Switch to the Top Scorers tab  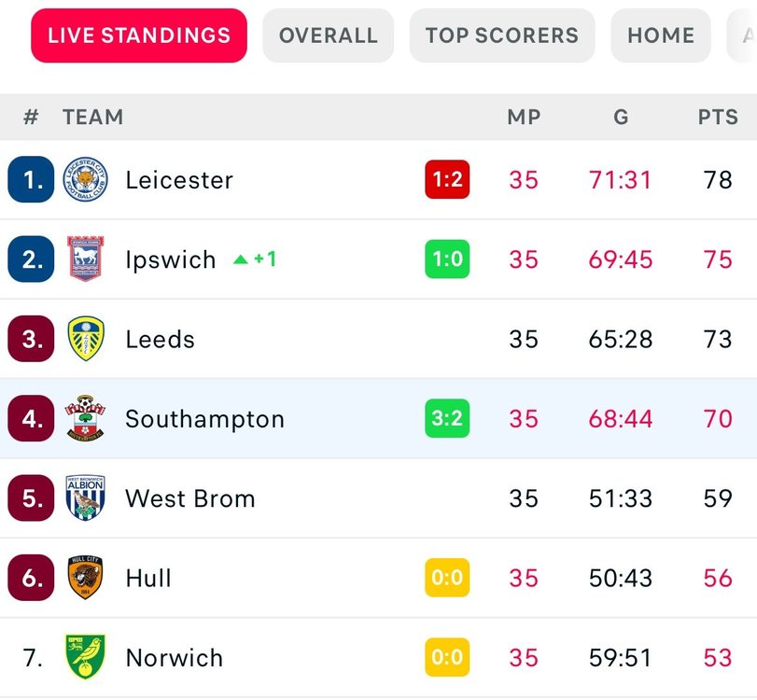(502, 35)
